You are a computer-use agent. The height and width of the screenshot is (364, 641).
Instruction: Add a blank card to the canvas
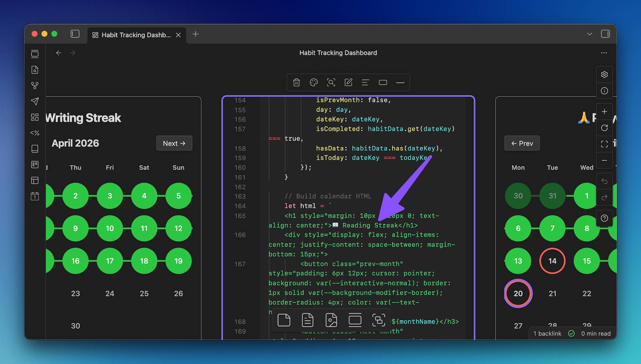[x=284, y=320]
